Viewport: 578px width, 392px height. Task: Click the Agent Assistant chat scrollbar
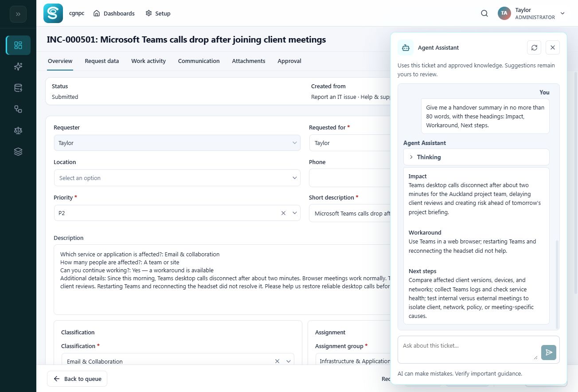(x=558, y=284)
